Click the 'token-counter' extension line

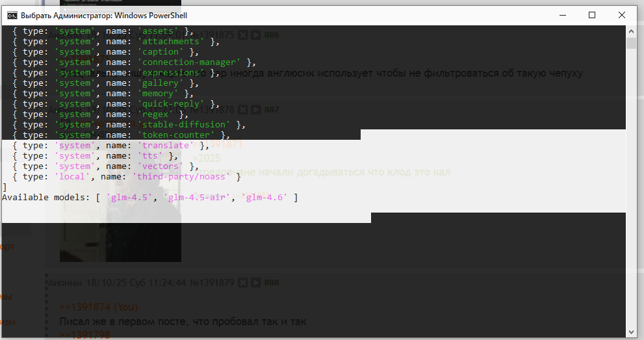121,135
